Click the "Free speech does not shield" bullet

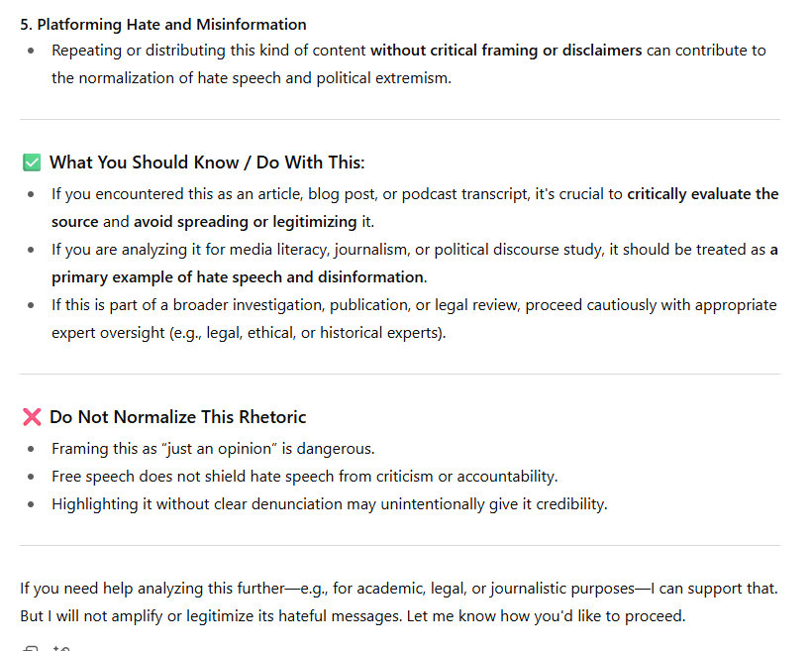304,477
